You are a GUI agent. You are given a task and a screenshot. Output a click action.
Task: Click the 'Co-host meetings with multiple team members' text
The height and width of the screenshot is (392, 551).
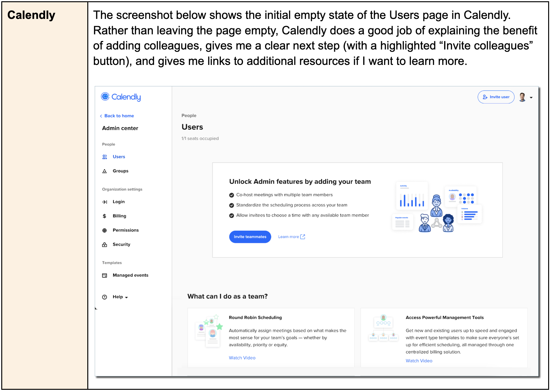coord(285,195)
